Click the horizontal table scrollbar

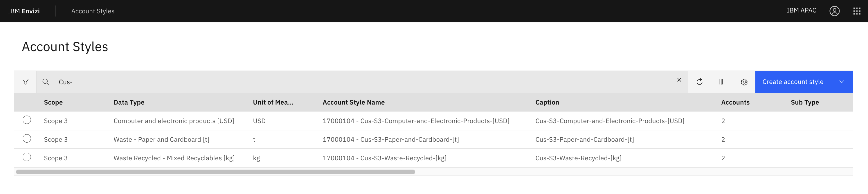[x=215, y=172]
